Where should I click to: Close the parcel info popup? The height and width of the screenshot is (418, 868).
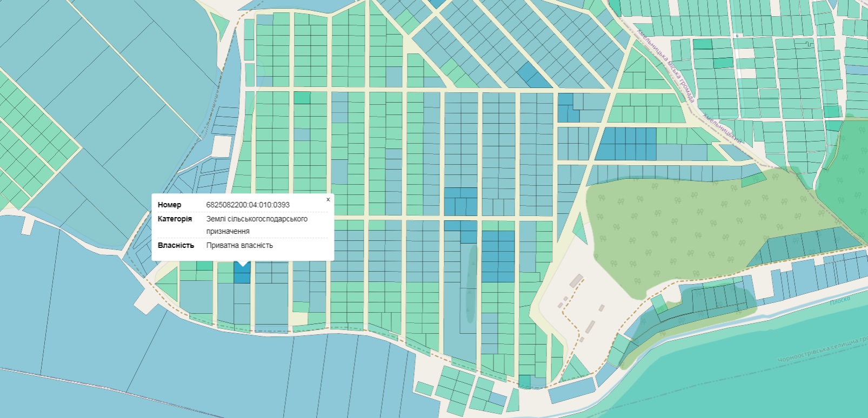click(x=328, y=199)
